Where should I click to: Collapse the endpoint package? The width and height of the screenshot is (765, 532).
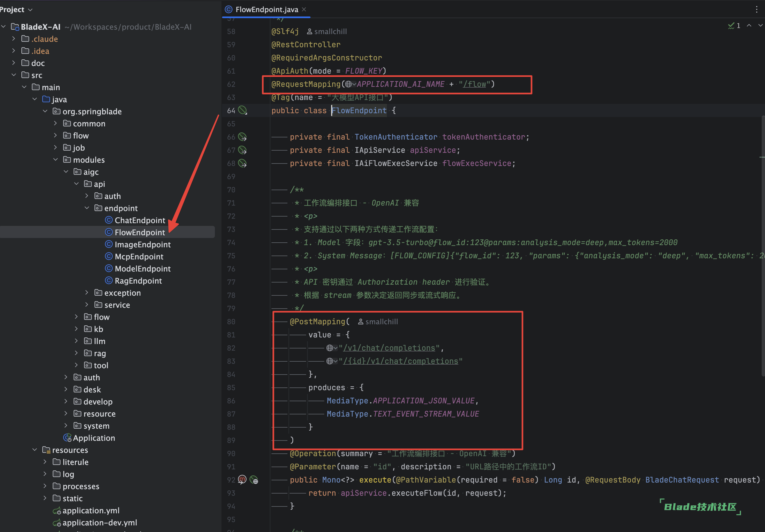(87, 208)
